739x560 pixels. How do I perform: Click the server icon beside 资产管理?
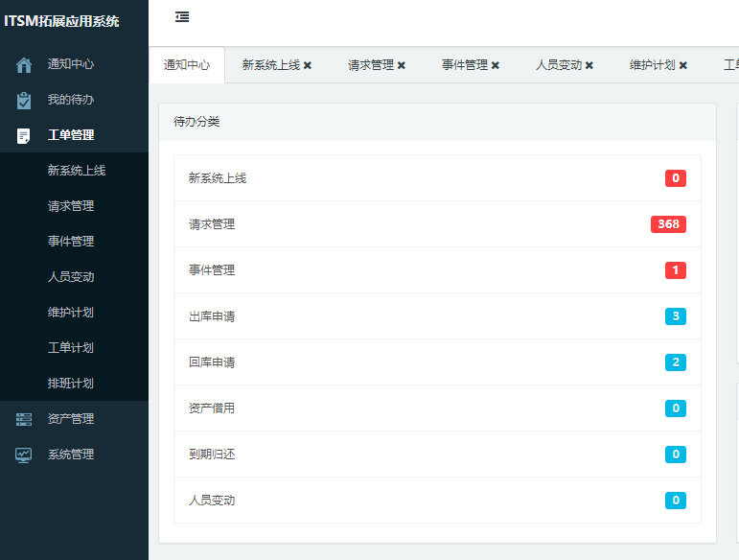pyautogui.click(x=24, y=419)
